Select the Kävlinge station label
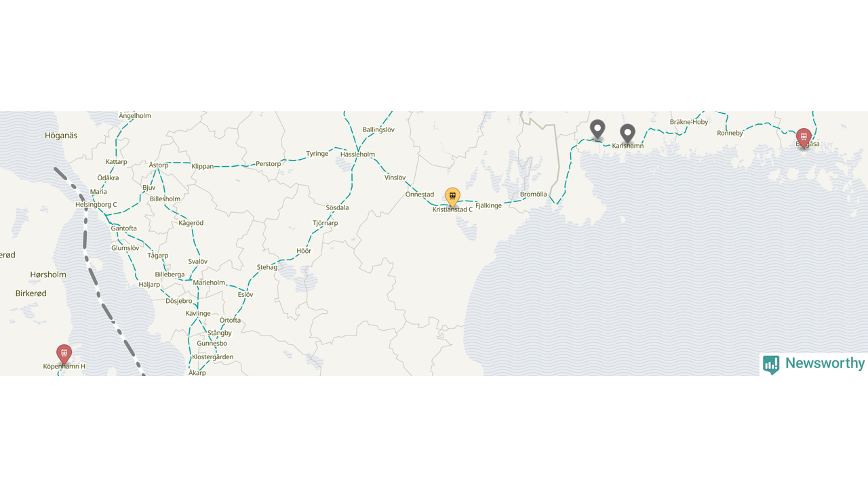This screenshot has height=488, width=868. point(198,314)
